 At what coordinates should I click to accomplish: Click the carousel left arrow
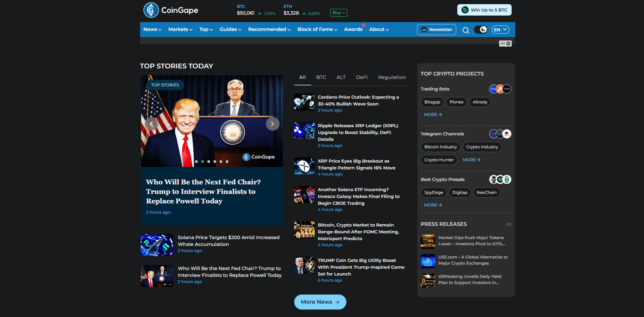pos(151,123)
